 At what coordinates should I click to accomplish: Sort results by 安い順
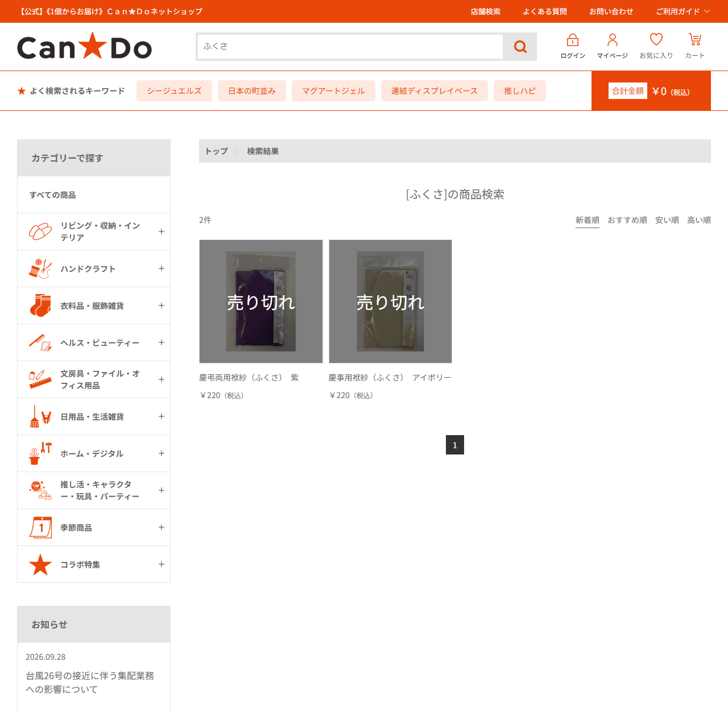click(667, 220)
